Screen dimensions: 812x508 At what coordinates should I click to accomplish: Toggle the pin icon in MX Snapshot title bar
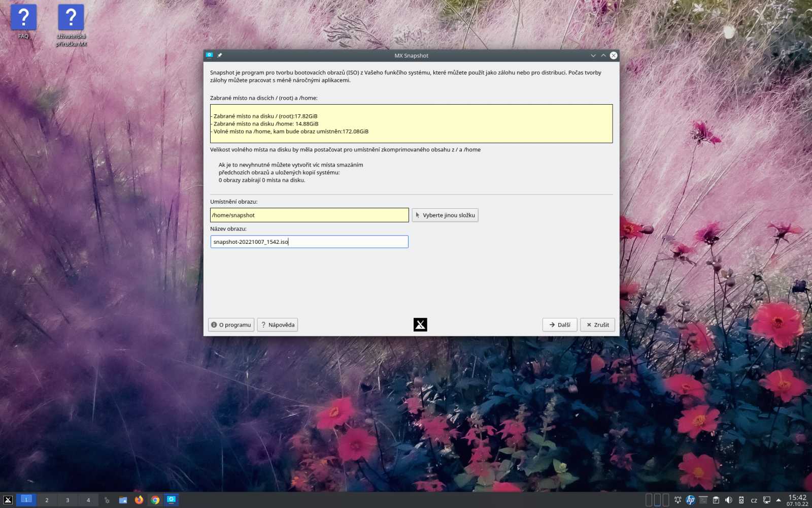(x=220, y=55)
